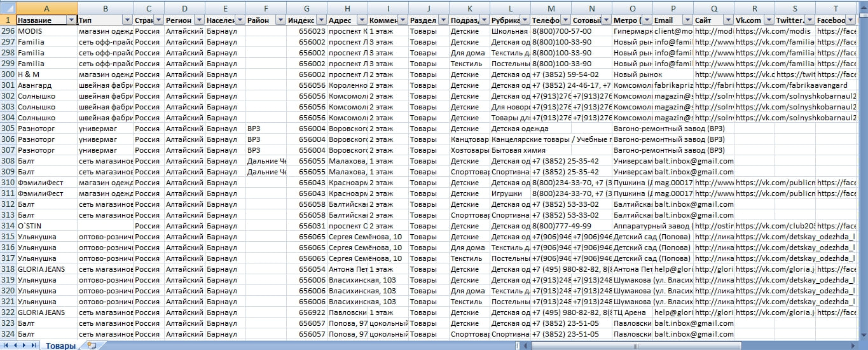The width and height of the screenshot is (868, 350).
Task: Click the next sheet navigation arrow
Action: coord(24,345)
